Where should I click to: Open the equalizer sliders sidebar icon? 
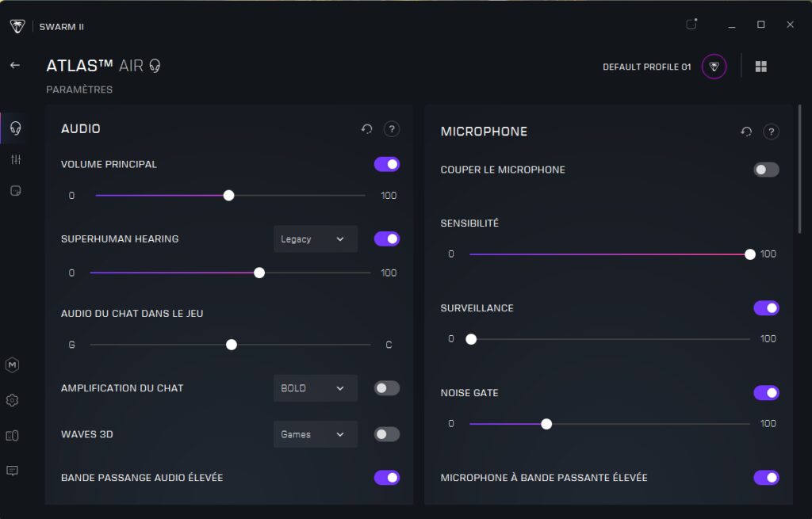click(x=15, y=160)
